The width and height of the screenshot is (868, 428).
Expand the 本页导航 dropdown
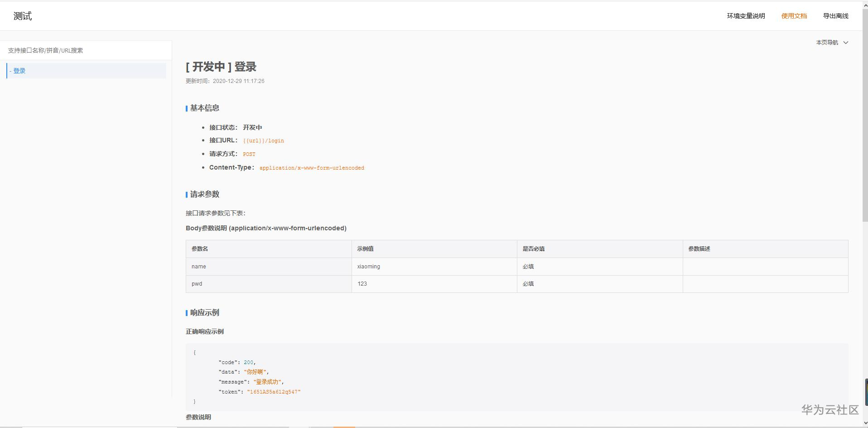[x=832, y=42]
